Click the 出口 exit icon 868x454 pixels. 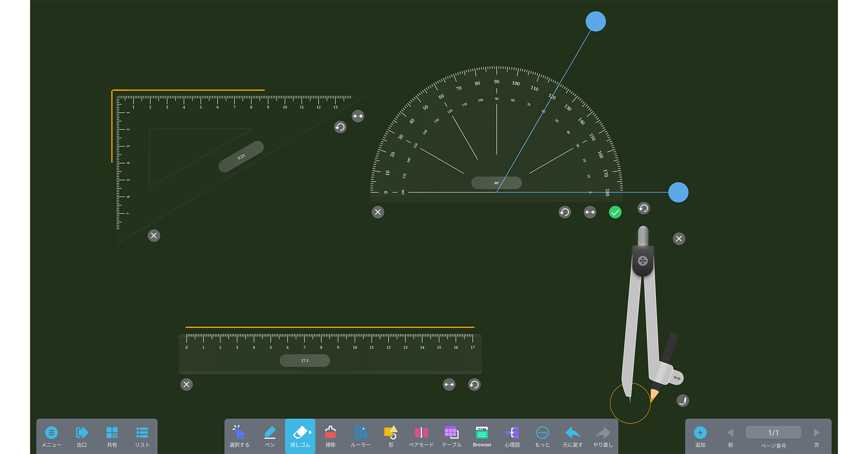click(x=82, y=436)
